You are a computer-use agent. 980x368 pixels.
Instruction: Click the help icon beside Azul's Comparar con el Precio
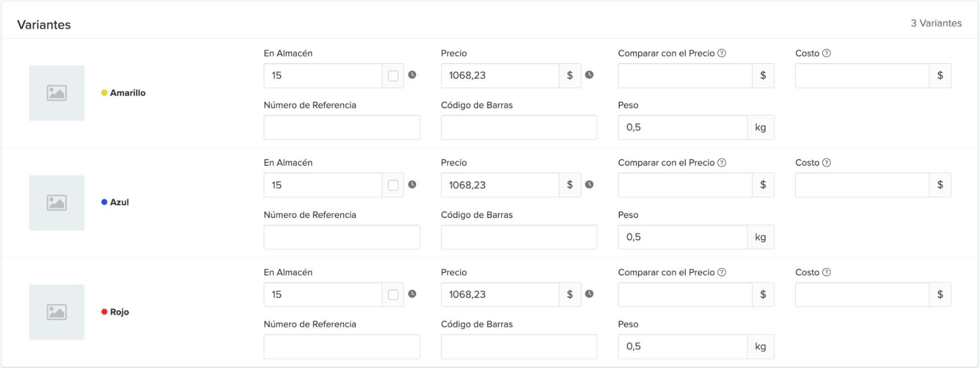(722, 162)
